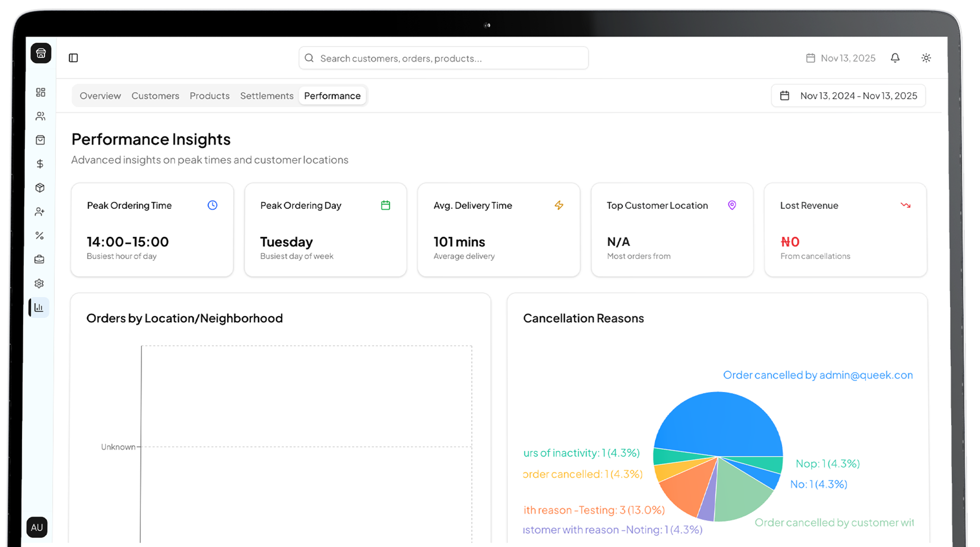Click the calendar icon beside Nov 13, 2025

(x=811, y=58)
